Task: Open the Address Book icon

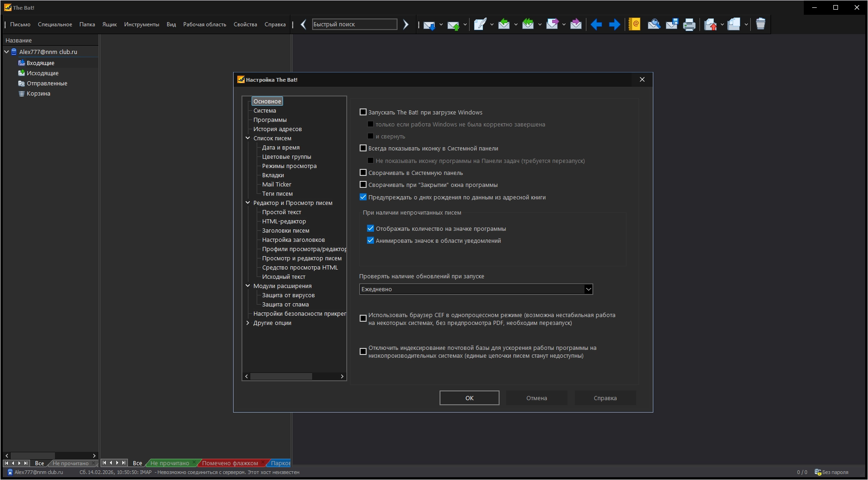Action: click(634, 24)
